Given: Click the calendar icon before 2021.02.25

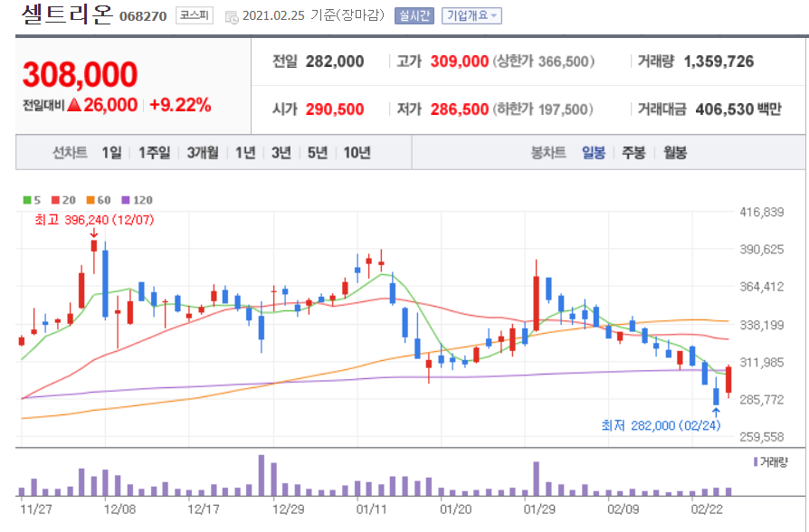Looking at the screenshot, I should coord(232,17).
